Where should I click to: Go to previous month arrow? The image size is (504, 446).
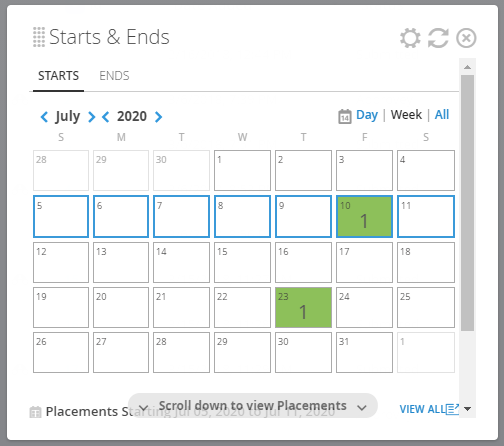click(44, 117)
